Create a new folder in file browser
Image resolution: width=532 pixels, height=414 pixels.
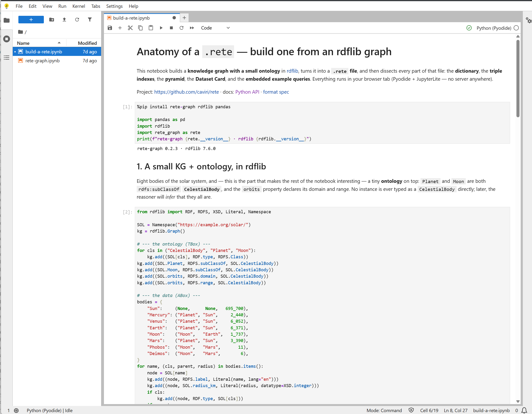coord(52,20)
